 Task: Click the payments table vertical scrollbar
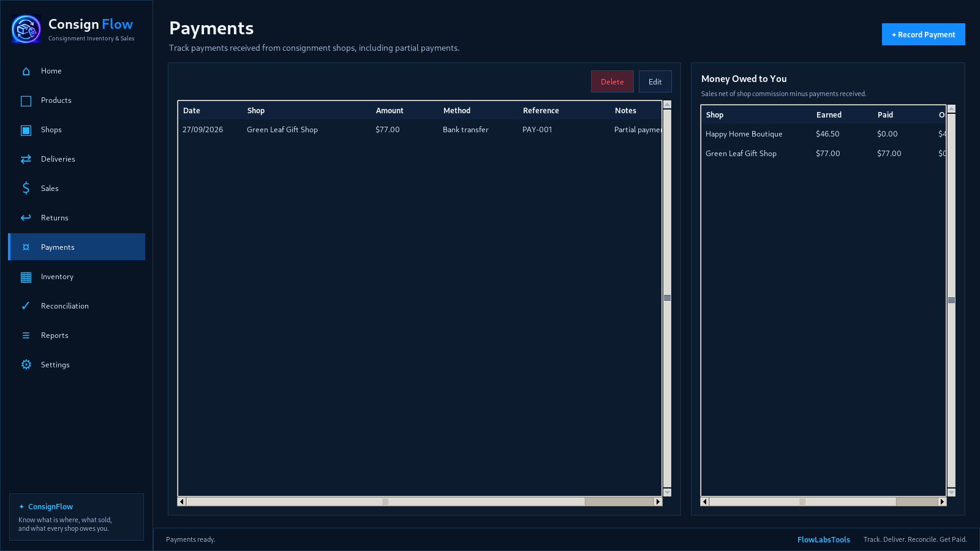click(x=667, y=298)
